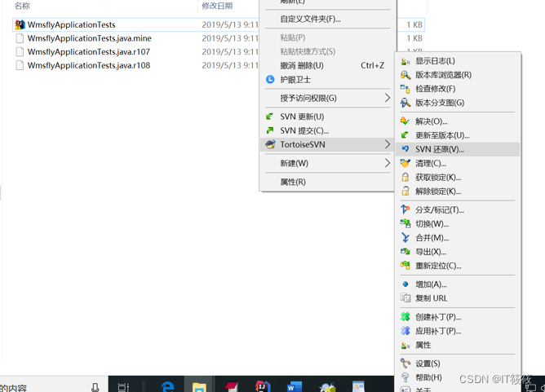
Task: Open 属性 in the TortoiseSVN submenu
Action: click(x=458, y=345)
